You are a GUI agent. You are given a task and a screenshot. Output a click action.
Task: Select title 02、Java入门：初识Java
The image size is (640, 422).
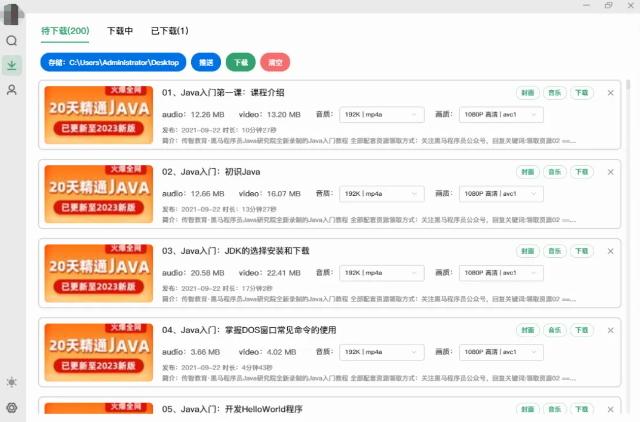tap(211, 172)
